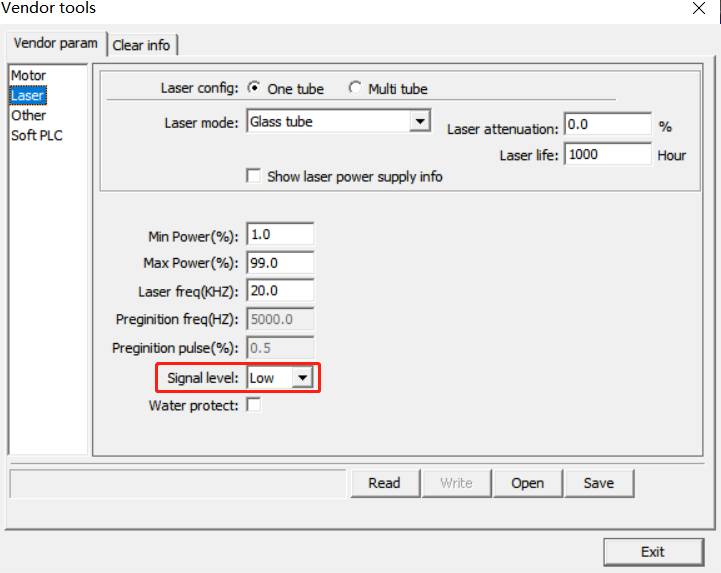Enable Show laser power supply info

coord(254,177)
